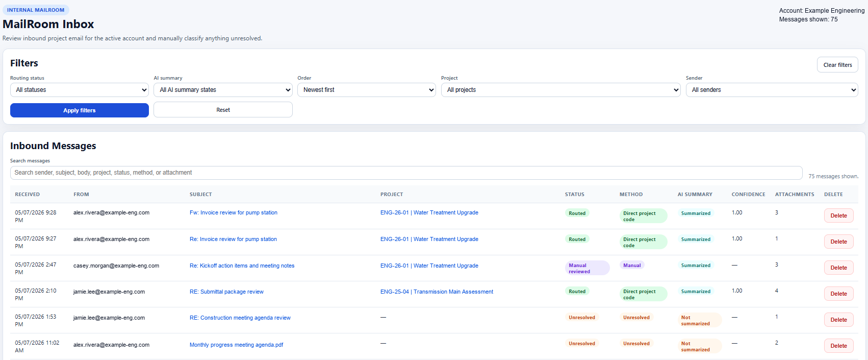Click Summarized badge in the Kickoff row
This screenshot has height=360, width=868.
click(696, 265)
